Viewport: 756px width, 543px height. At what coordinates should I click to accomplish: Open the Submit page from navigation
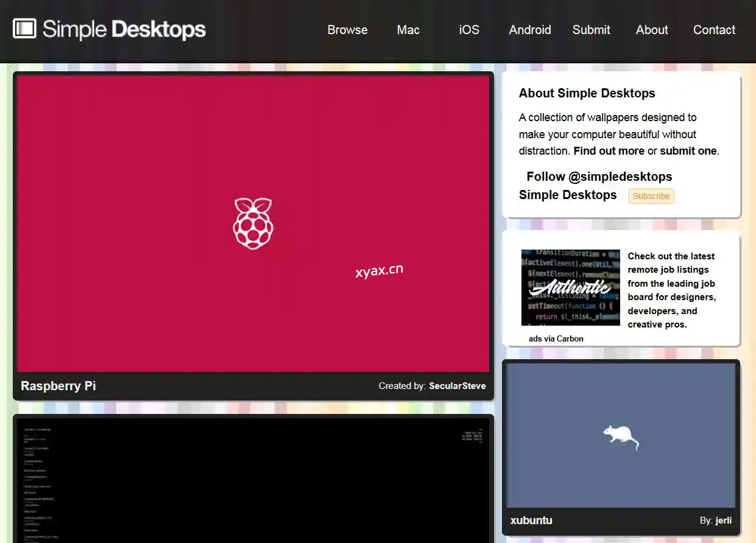(x=591, y=30)
